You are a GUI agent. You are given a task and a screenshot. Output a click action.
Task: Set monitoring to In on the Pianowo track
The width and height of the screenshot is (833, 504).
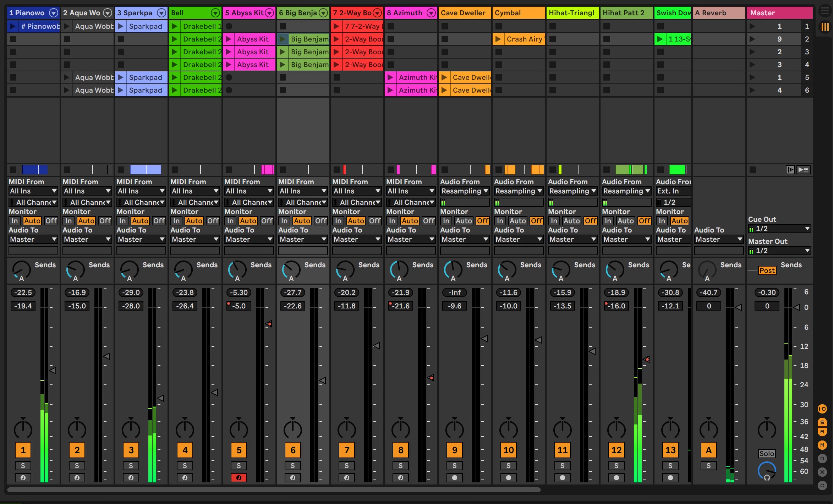pos(15,220)
